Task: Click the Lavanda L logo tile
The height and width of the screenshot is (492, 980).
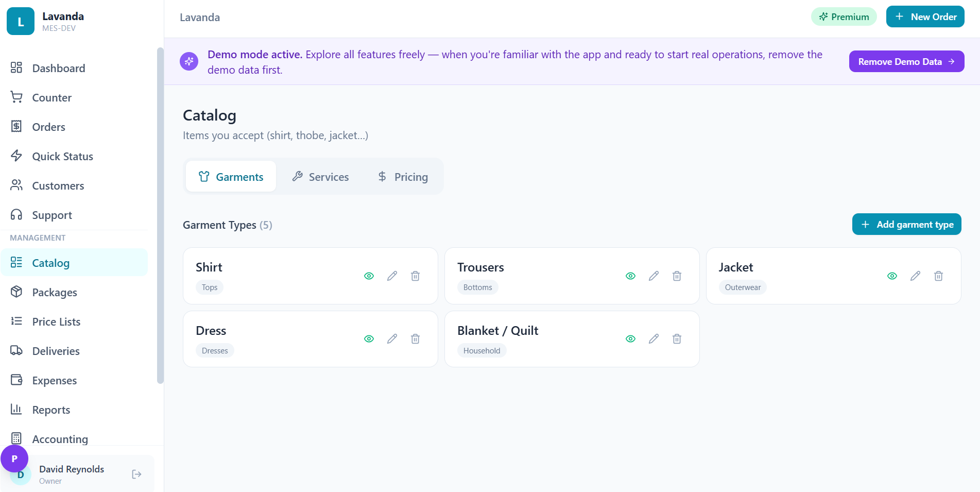Action: pyautogui.click(x=21, y=21)
